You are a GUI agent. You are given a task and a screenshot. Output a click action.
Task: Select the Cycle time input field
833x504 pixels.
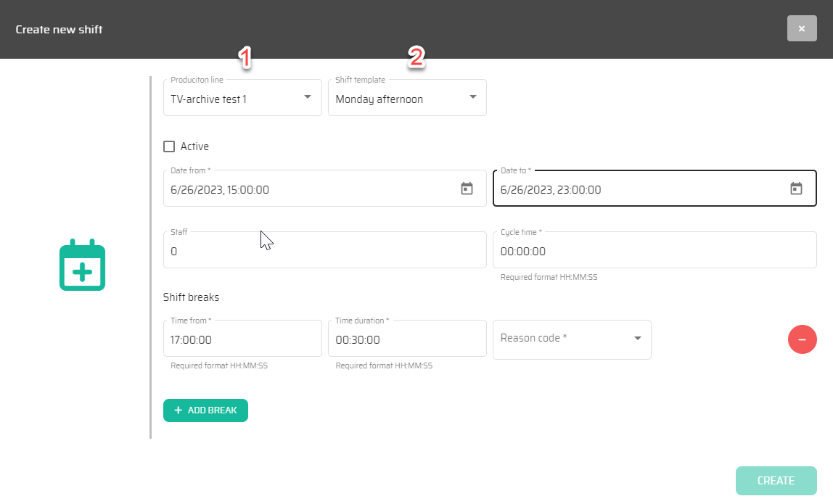tap(654, 252)
